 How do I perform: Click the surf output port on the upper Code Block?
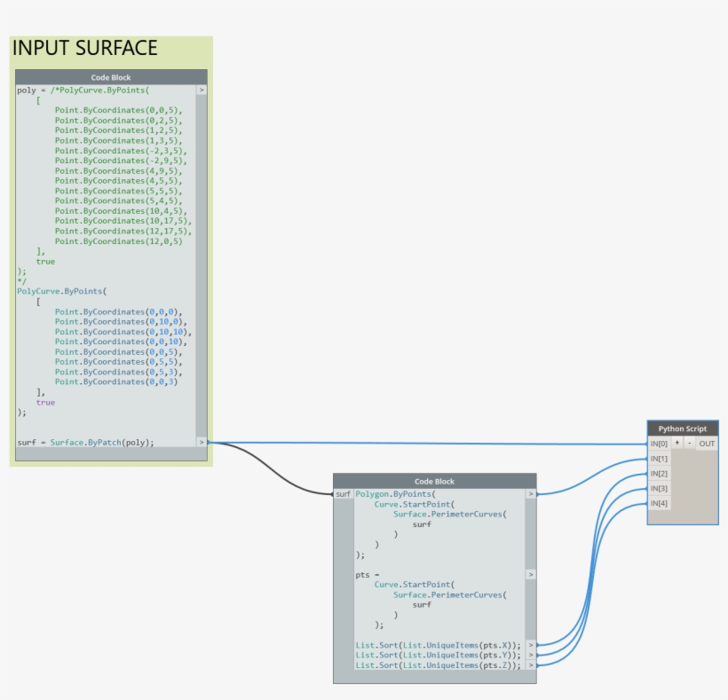pos(202,441)
